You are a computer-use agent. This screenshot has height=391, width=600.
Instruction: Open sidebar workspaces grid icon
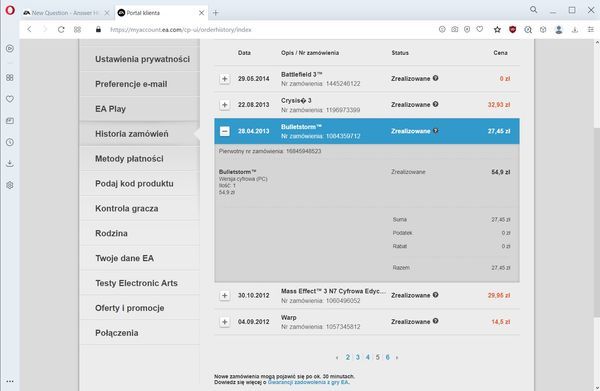tap(10, 78)
